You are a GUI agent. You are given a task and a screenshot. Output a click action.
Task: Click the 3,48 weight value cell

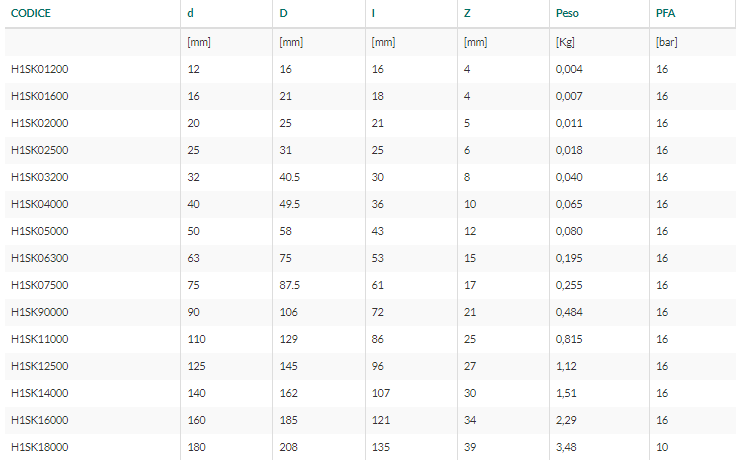(x=566, y=447)
